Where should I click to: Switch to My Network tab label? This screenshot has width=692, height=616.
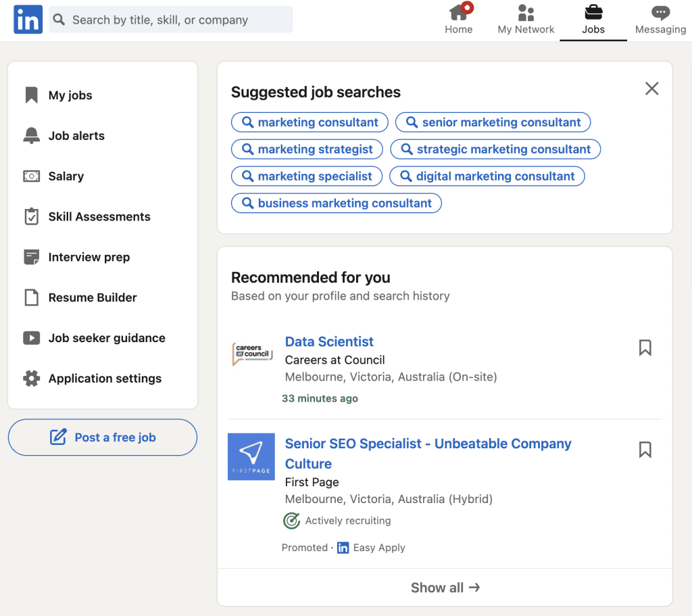(x=526, y=30)
